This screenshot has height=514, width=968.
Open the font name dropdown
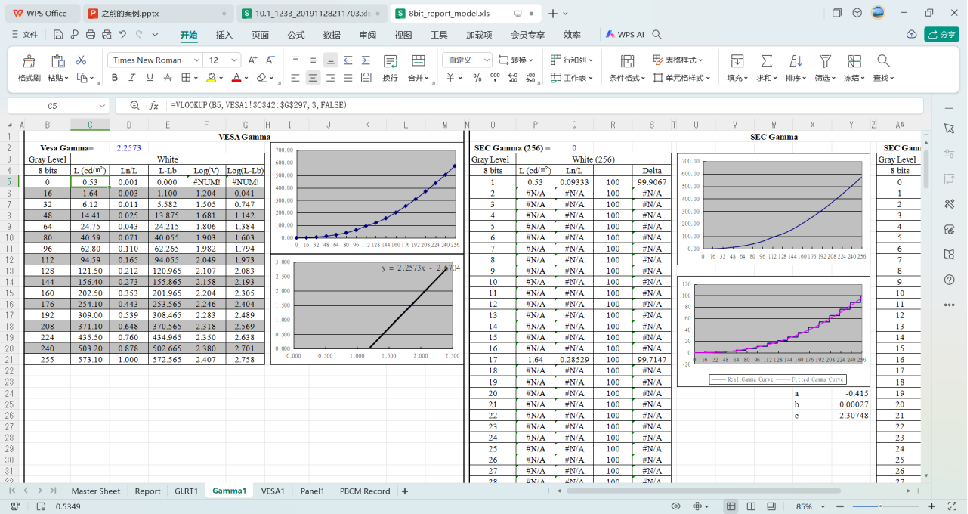tap(196, 60)
